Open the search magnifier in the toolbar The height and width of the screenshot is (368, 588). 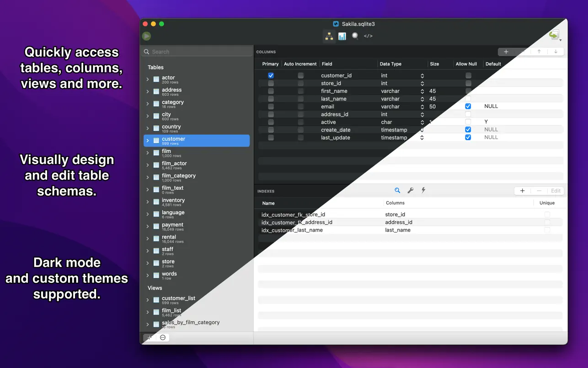coord(354,36)
